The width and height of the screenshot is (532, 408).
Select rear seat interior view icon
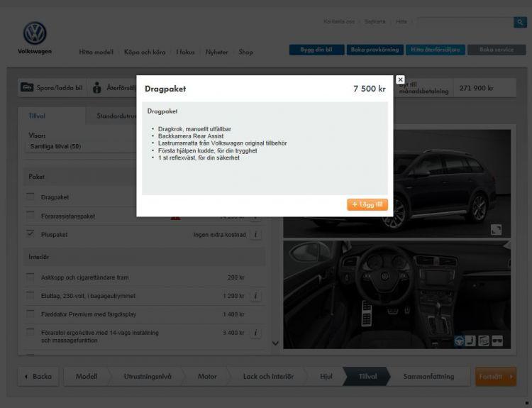pyautogui.click(x=484, y=341)
